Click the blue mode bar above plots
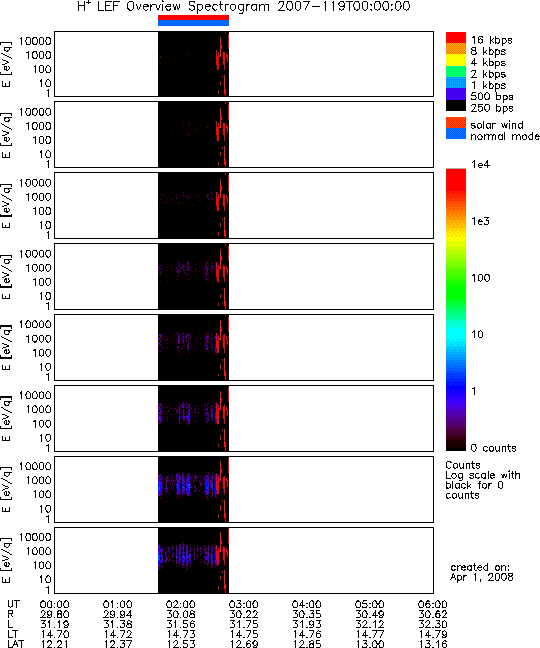This screenshot has width=540, height=648. (x=193, y=23)
